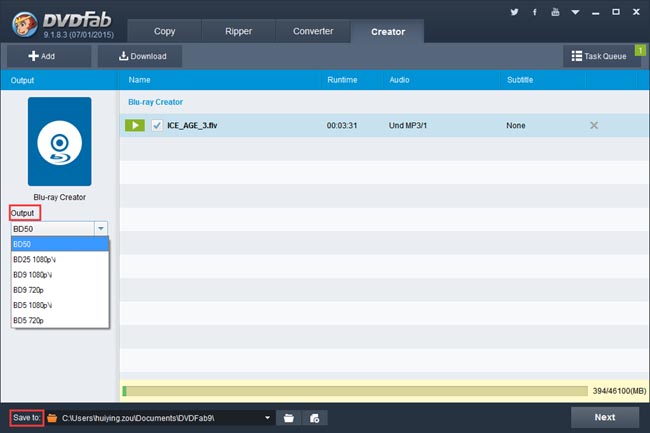Click the Blu-ray Creator mode thumbnail
The image size is (650, 433).
pos(60,141)
